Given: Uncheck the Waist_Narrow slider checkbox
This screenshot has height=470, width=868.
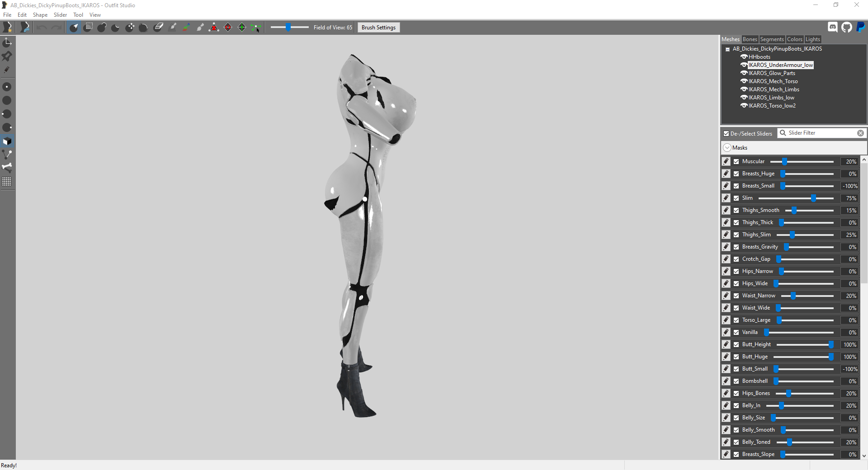Looking at the screenshot, I should [736, 296].
